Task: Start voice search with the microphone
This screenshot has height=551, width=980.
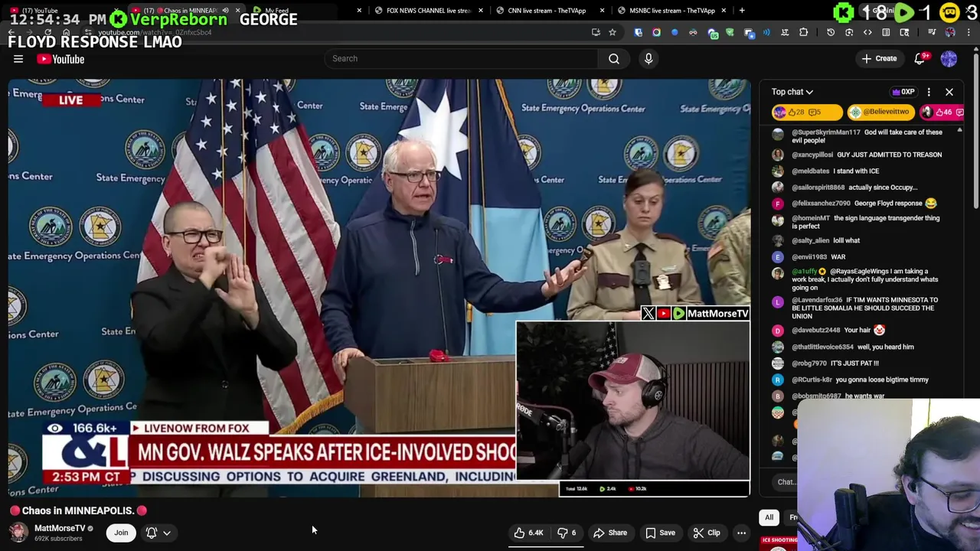Action: tap(648, 59)
